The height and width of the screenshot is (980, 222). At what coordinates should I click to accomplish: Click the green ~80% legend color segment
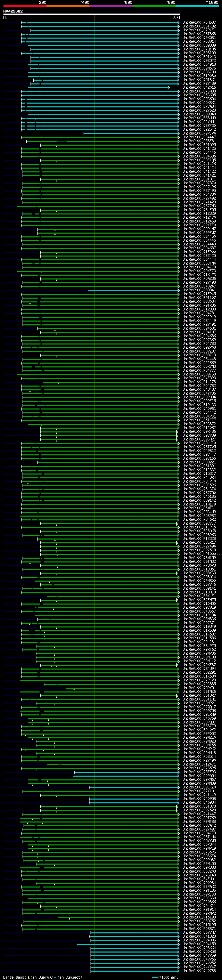point(154,6)
